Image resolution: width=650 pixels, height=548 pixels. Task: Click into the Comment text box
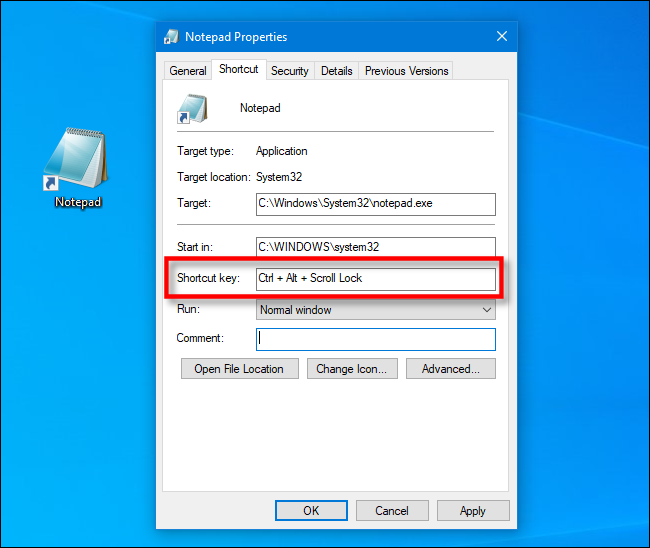tap(375, 339)
